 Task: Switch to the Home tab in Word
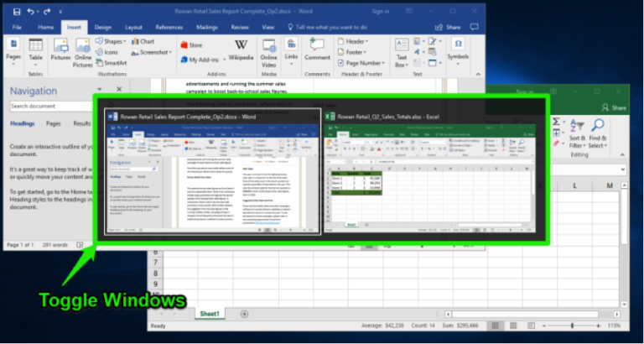point(45,28)
